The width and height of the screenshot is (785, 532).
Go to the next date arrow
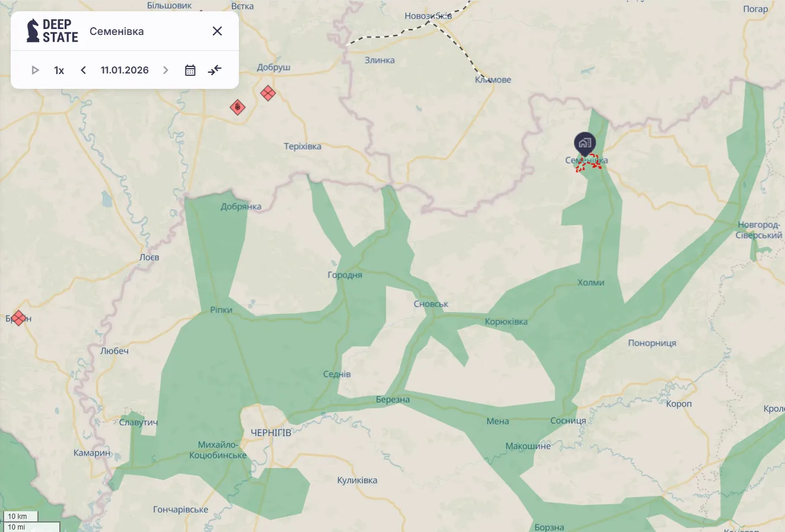pyautogui.click(x=166, y=70)
